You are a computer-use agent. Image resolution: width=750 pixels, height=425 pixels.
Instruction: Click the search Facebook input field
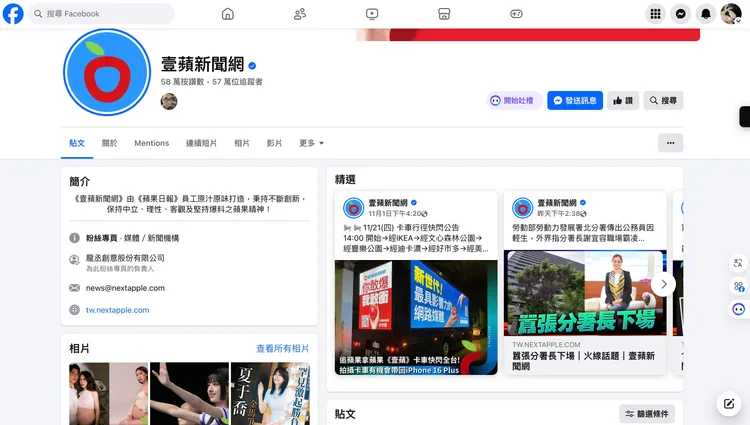[101, 14]
